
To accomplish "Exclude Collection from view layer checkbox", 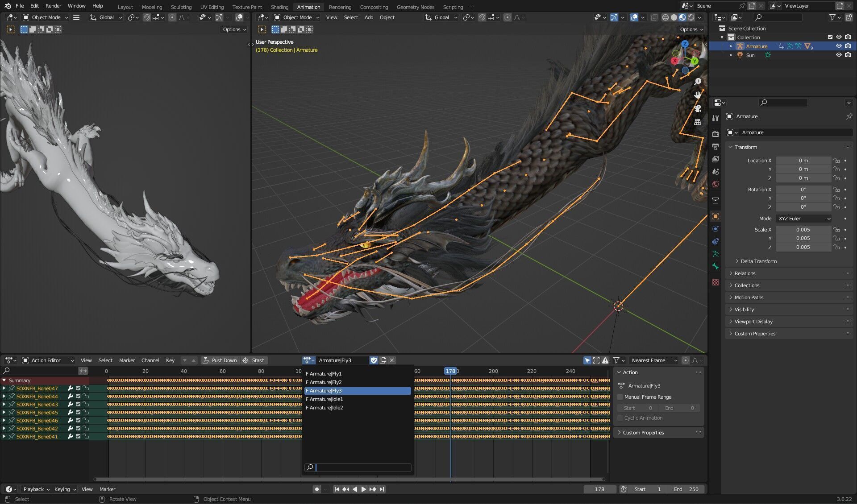I will [x=830, y=37].
